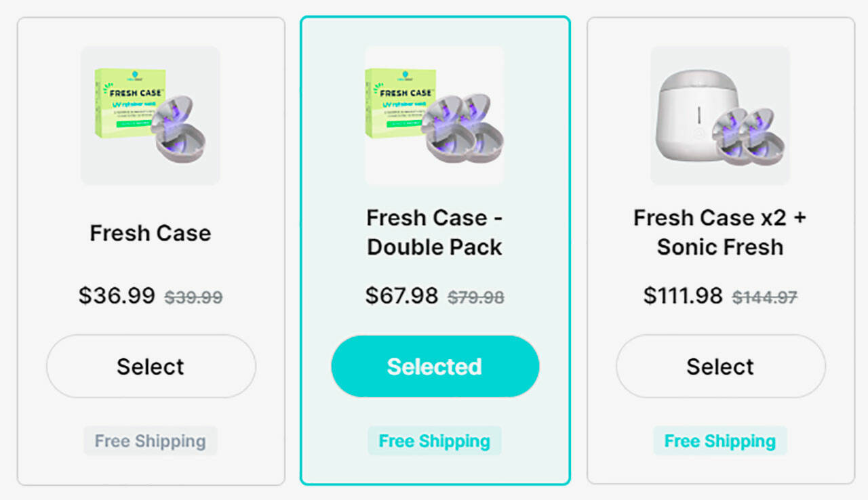Click the Fresh Case x2 + Sonic Fresh title

719,232
